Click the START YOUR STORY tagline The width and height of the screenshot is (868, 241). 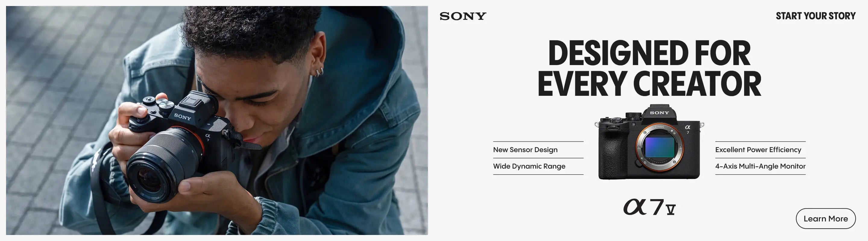click(x=816, y=16)
